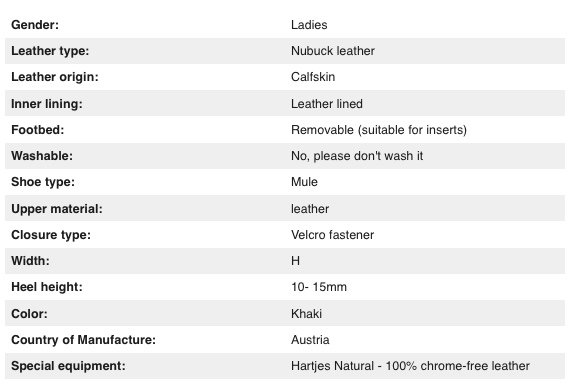Click the Washable row label

(42, 156)
